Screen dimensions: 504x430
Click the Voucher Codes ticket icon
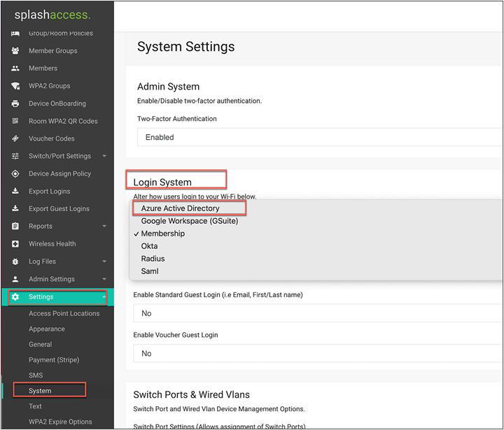pyautogui.click(x=15, y=138)
